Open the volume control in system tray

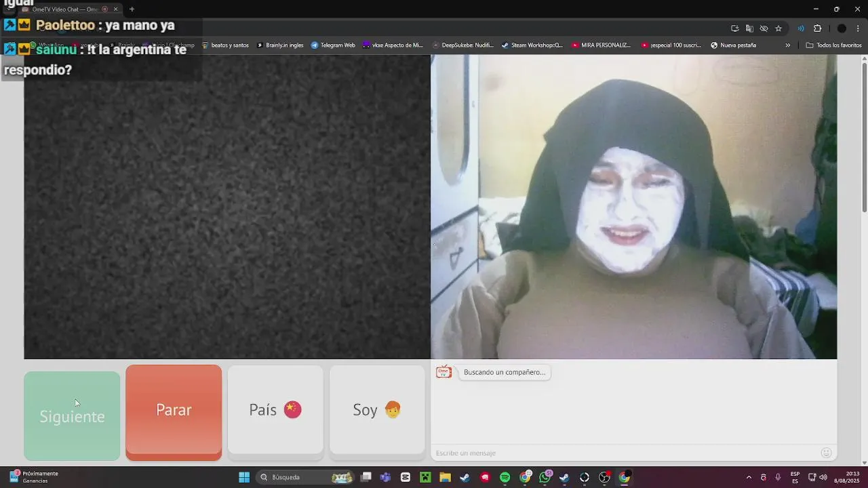click(x=823, y=477)
